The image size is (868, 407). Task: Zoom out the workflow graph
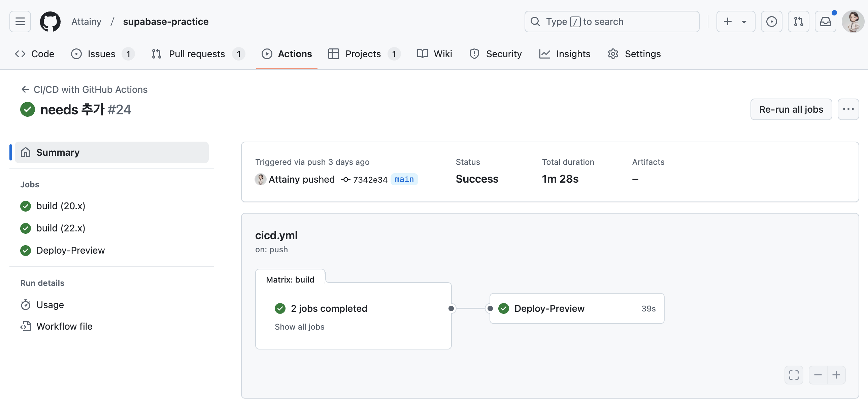(817, 375)
